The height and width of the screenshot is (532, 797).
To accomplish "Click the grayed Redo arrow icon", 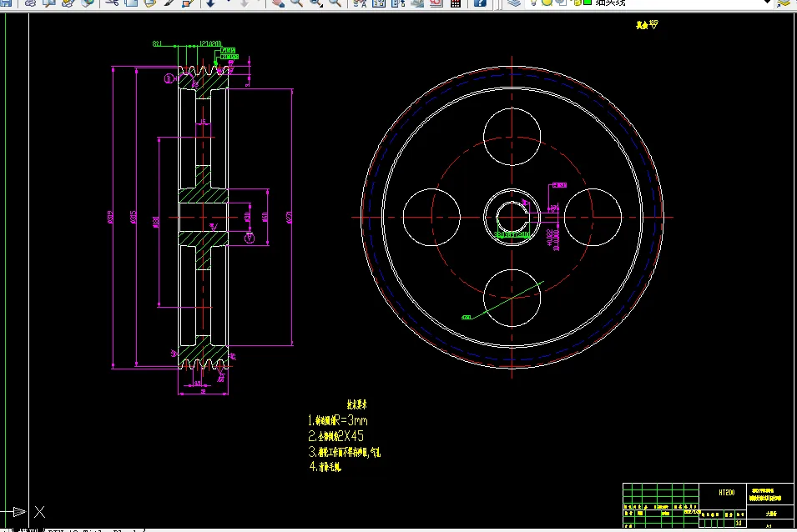I will pyautogui.click(x=245, y=3).
